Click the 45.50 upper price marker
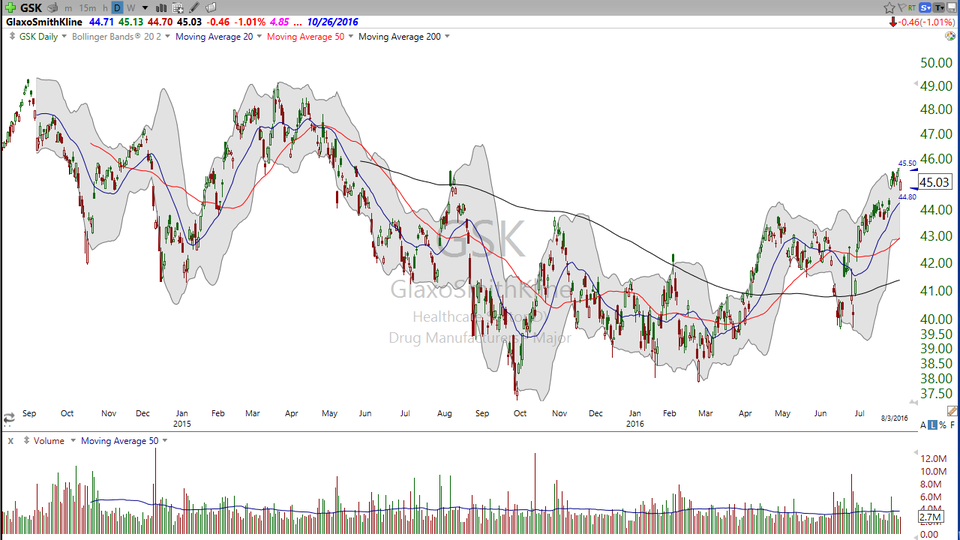 click(907, 163)
